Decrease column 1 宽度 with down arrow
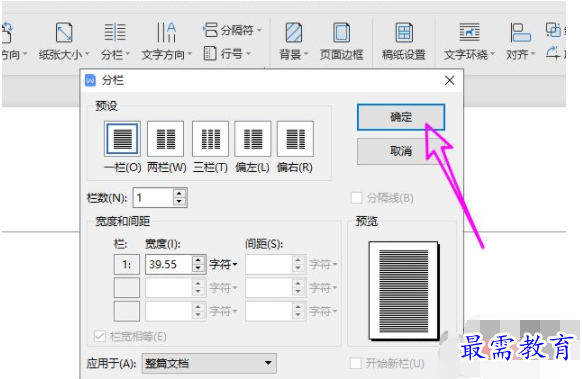This screenshot has height=379, width=582. [199, 269]
